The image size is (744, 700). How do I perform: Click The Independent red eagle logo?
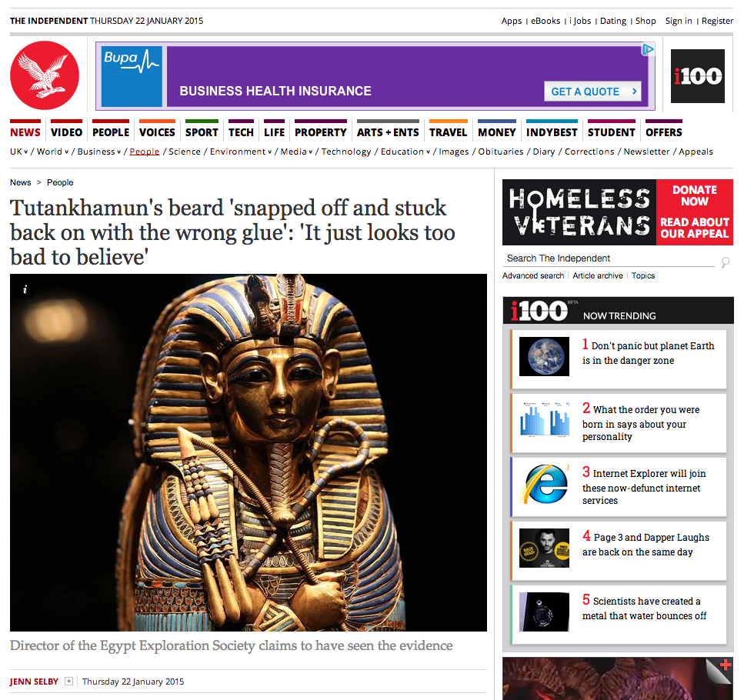[x=45, y=75]
